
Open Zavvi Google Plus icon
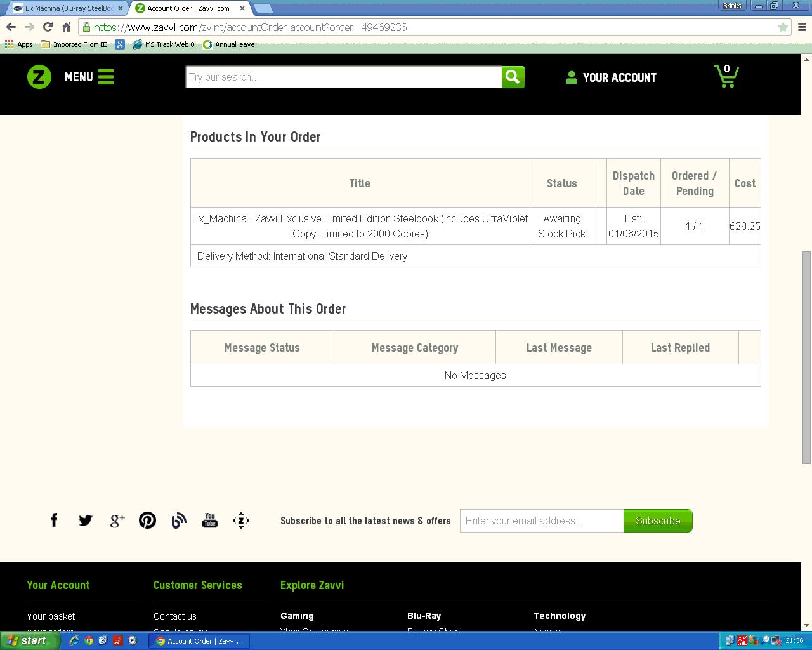click(x=117, y=521)
